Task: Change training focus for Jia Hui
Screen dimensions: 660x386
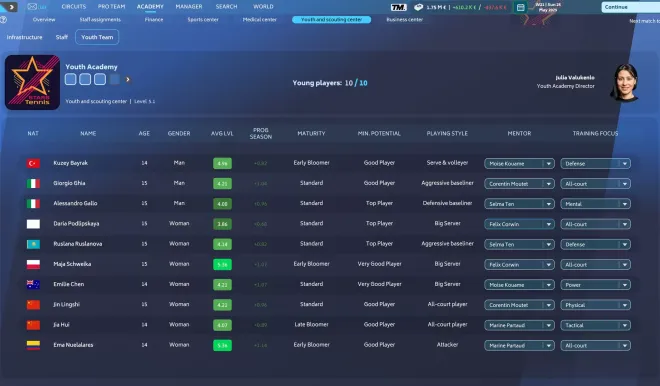Action: [x=596, y=325]
